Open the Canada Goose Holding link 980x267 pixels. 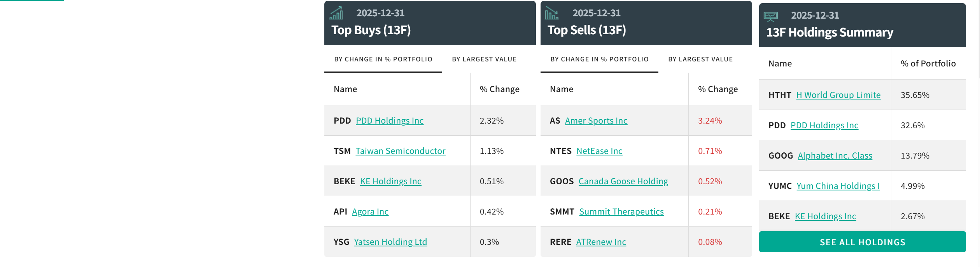tap(623, 181)
